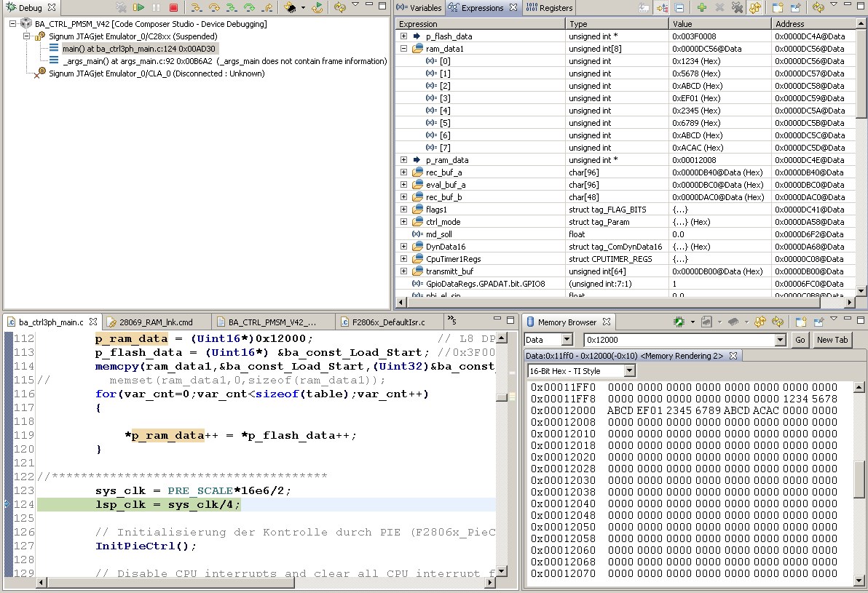The height and width of the screenshot is (593, 868).
Task: Click the Go button in Memory Browser
Action: [x=800, y=340]
